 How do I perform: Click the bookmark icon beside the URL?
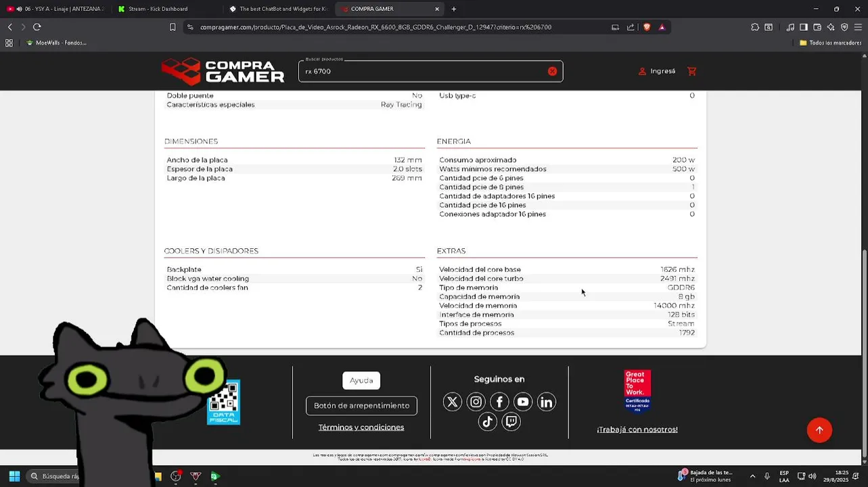[173, 27]
